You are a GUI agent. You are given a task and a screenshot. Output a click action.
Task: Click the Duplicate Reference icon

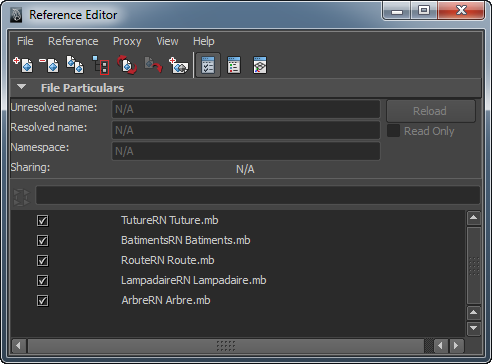[x=75, y=65]
